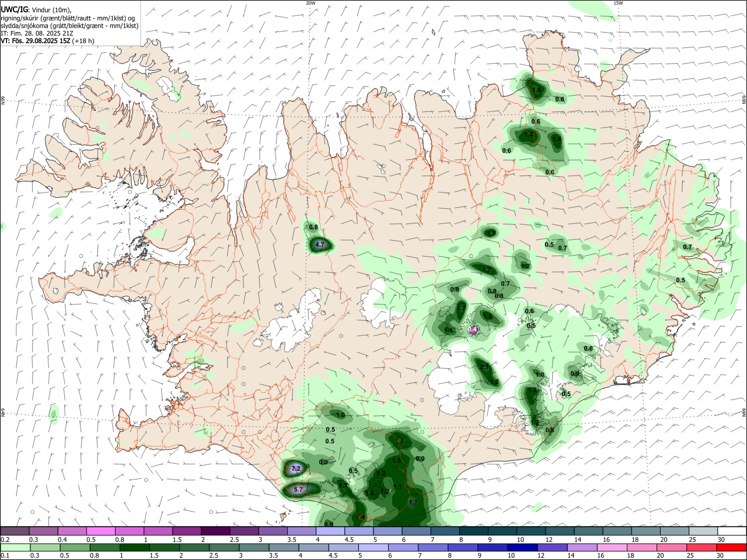Pick the pink rain swatch labelled 18
The height and width of the screenshot is (560, 747).
click(642, 547)
